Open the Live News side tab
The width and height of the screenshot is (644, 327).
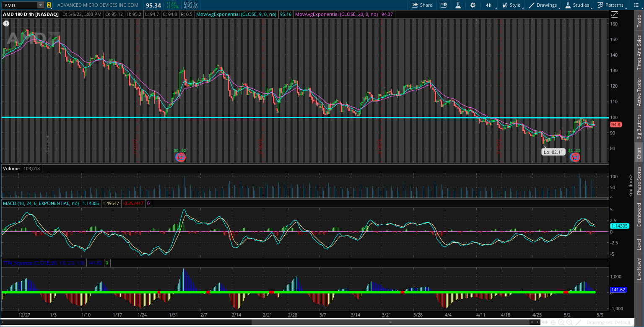tap(639, 269)
